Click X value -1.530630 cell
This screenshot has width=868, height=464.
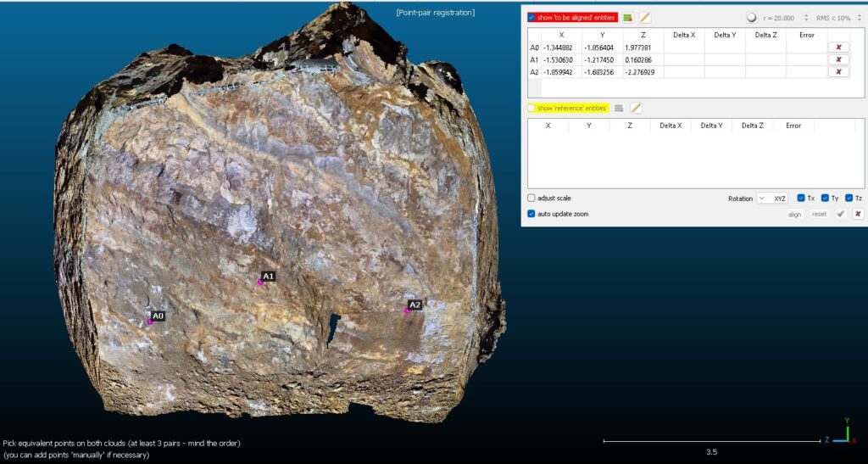point(561,59)
